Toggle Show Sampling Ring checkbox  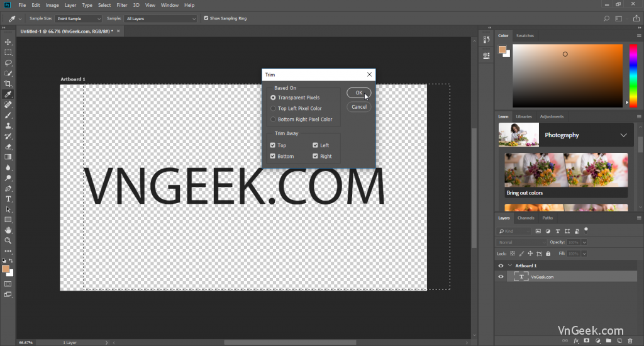206,18
